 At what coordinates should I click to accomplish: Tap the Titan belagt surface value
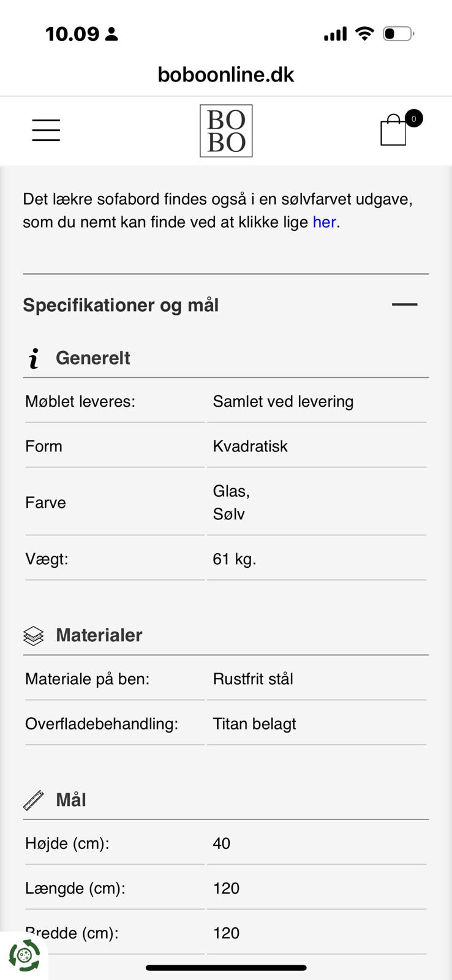click(254, 724)
